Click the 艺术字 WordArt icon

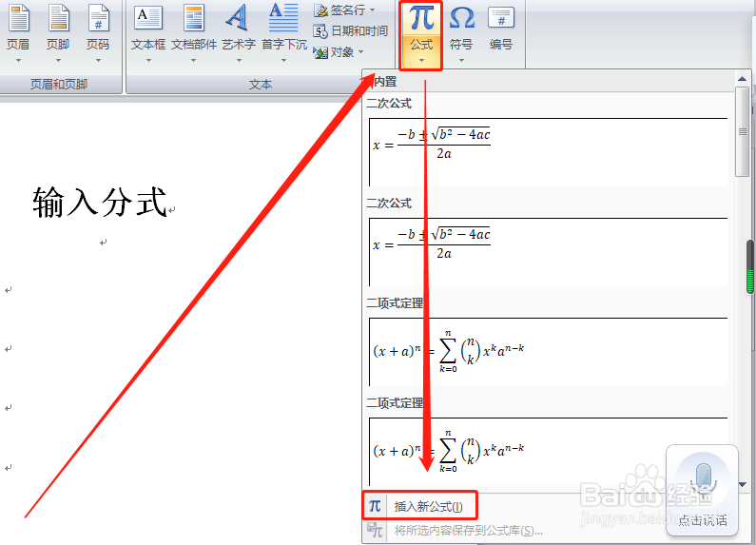pyautogui.click(x=238, y=17)
